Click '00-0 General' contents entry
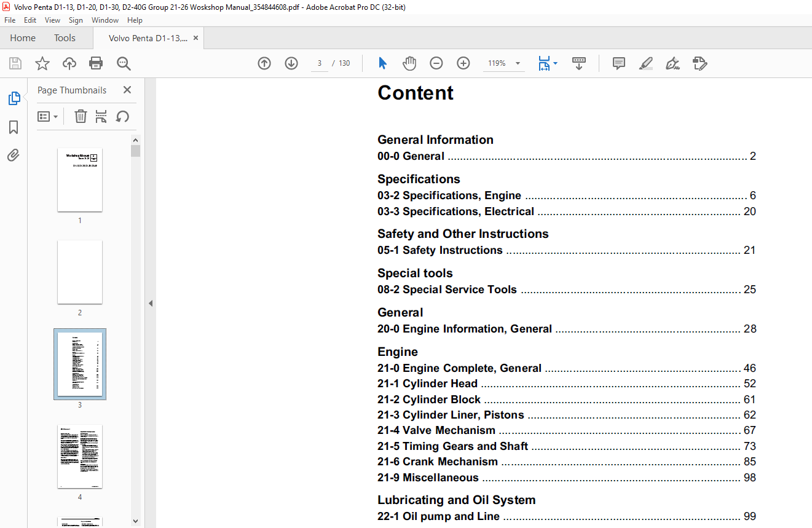 point(567,156)
